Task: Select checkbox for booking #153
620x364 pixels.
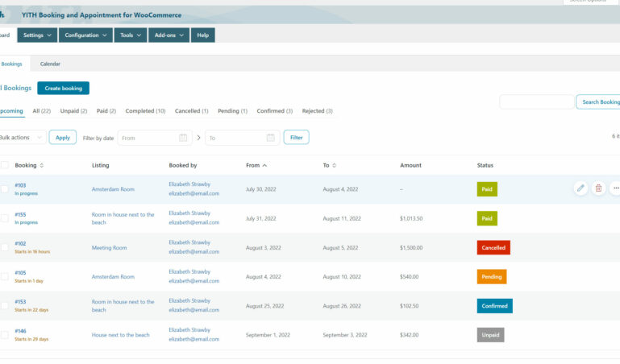Action: tap(4, 305)
